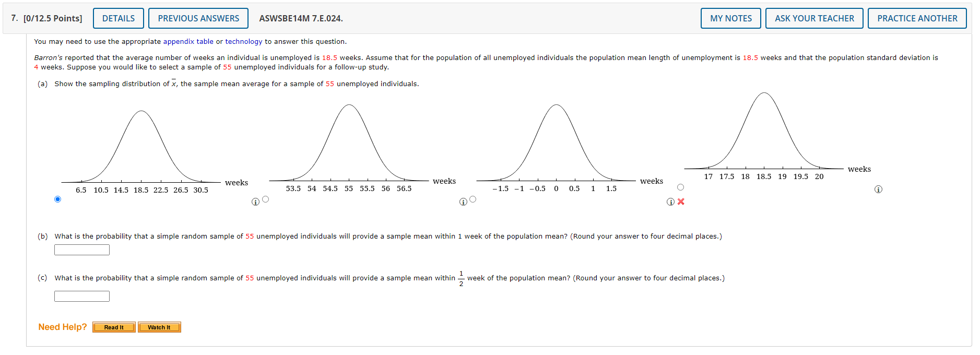Click PRACTICE ANOTHER
980x355 pixels.
pyautogui.click(x=917, y=18)
